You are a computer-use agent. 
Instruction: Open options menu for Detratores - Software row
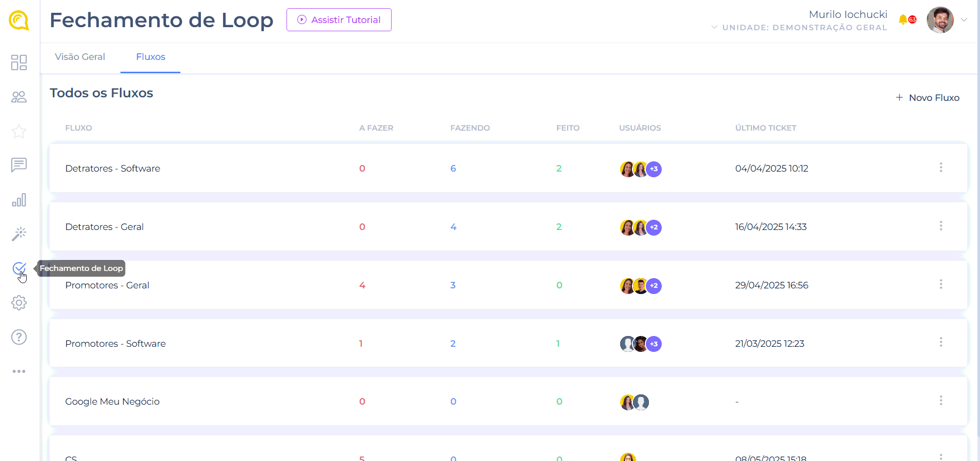pos(941,167)
